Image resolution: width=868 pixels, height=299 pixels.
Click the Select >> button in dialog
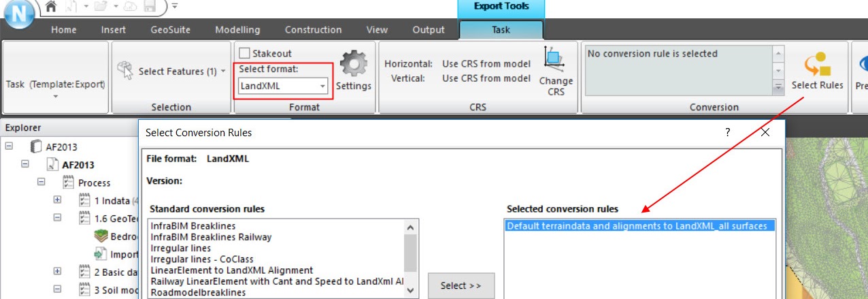click(x=461, y=285)
